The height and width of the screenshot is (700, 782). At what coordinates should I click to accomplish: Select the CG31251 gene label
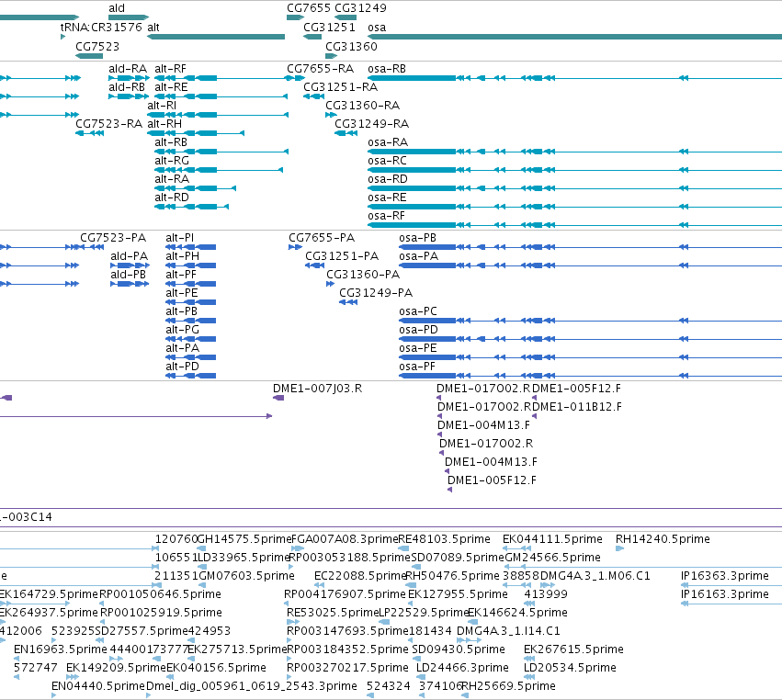329,28
